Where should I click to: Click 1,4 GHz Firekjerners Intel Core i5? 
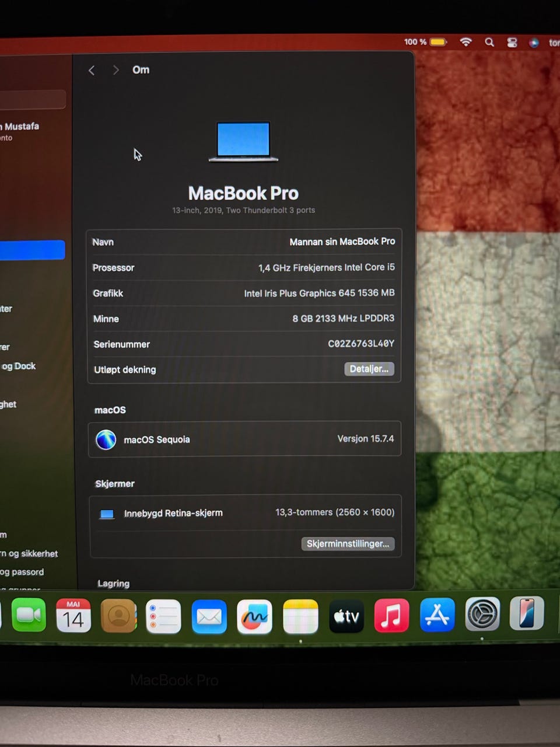click(327, 267)
